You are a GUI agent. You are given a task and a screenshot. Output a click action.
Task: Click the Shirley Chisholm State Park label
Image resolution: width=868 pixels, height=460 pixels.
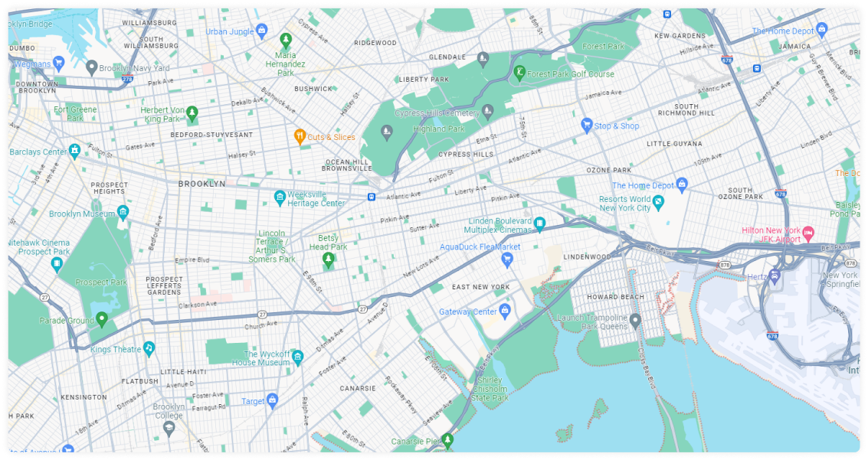490,389
